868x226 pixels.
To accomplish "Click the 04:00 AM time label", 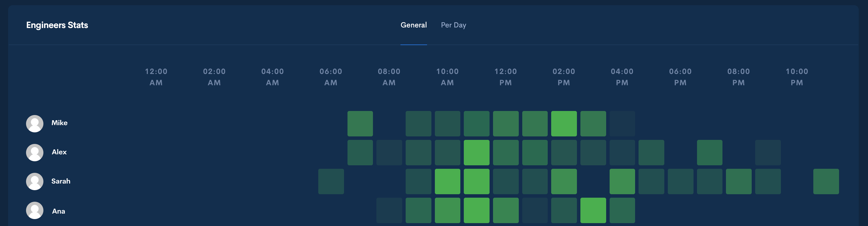I will tap(273, 77).
